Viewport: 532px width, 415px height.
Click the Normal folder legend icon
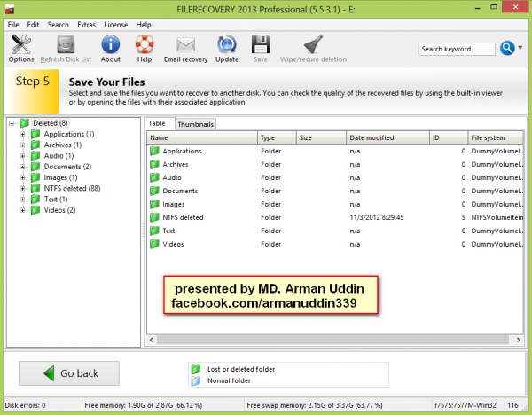click(x=196, y=380)
